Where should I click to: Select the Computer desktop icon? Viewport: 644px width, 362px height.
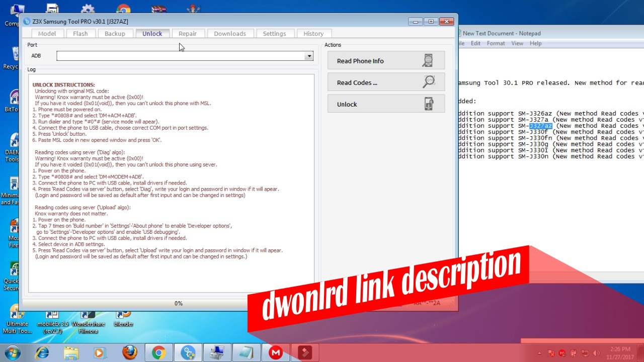click(x=12, y=15)
